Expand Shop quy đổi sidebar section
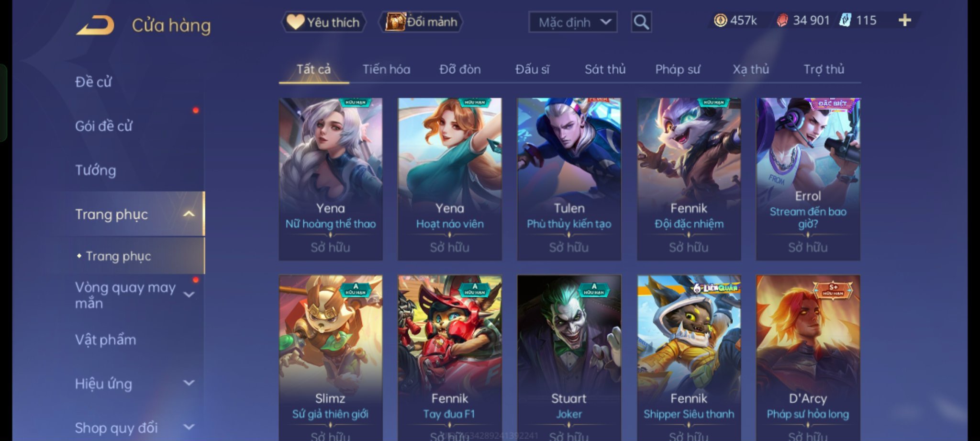 (x=189, y=427)
